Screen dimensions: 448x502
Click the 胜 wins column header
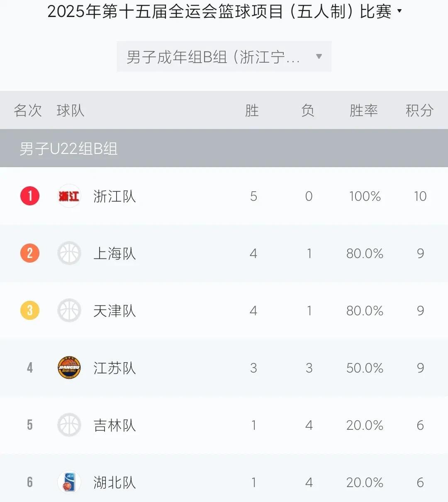coord(252,110)
